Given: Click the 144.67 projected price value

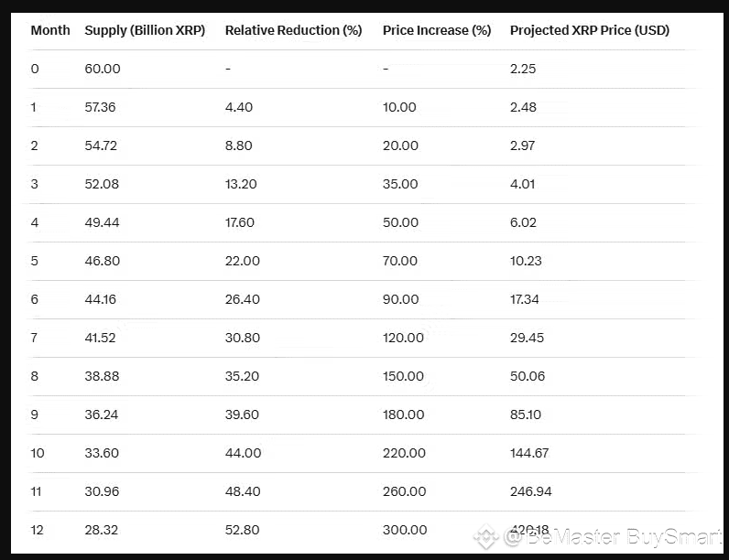Looking at the screenshot, I should tap(529, 453).
